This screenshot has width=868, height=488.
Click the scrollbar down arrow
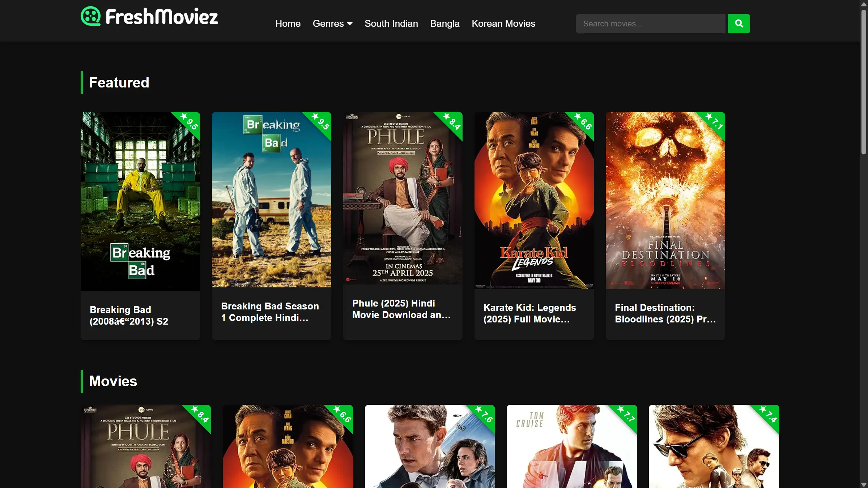864,485
